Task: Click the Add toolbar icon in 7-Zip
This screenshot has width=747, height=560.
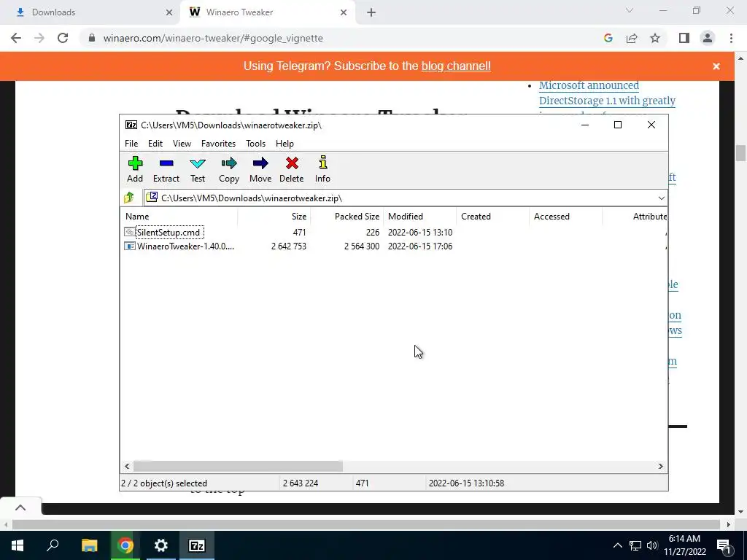Action: click(x=135, y=163)
